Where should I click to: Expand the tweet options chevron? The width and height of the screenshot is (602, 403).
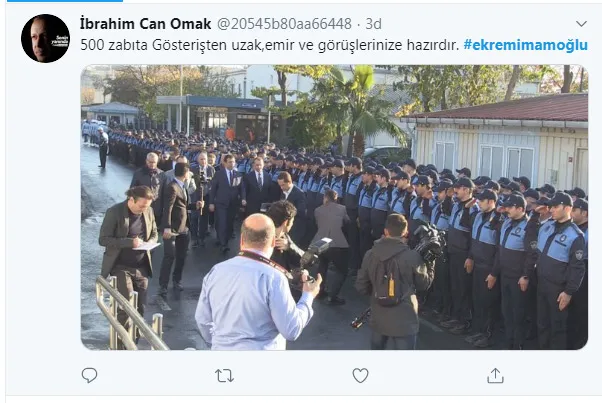tap(581, 24)
